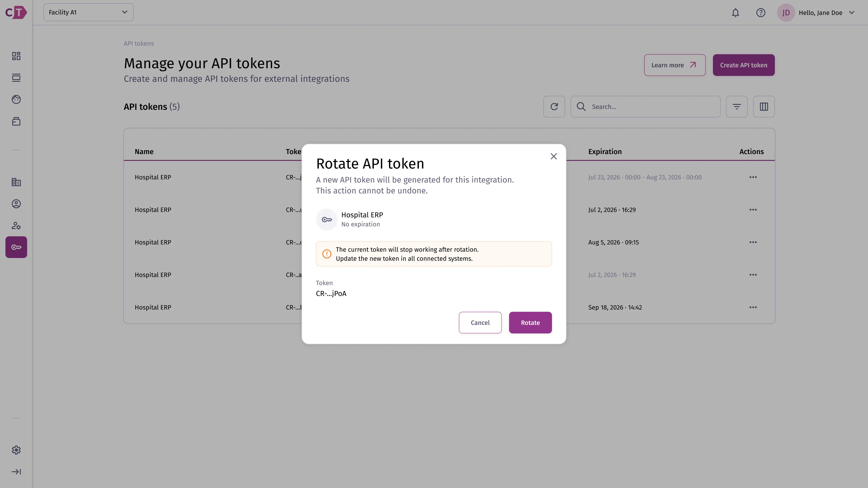868x488 pixels.
Task: Open the Learn more link
Action: [675, 65]
